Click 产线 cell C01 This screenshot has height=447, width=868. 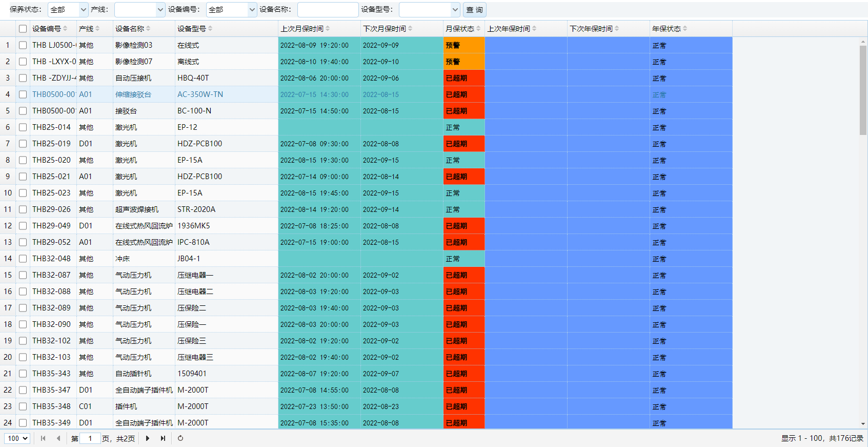(x=86, y=406)
